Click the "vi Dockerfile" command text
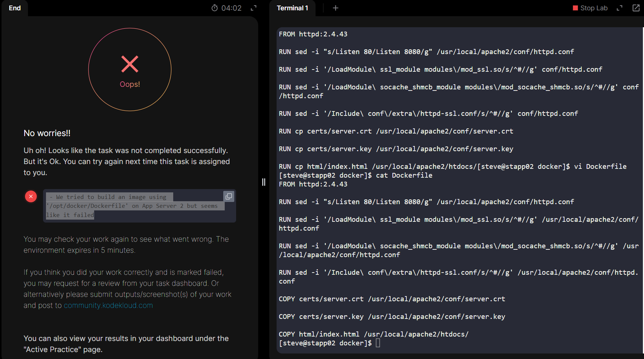This screenshot has height=359, width=644. point(600,167)
